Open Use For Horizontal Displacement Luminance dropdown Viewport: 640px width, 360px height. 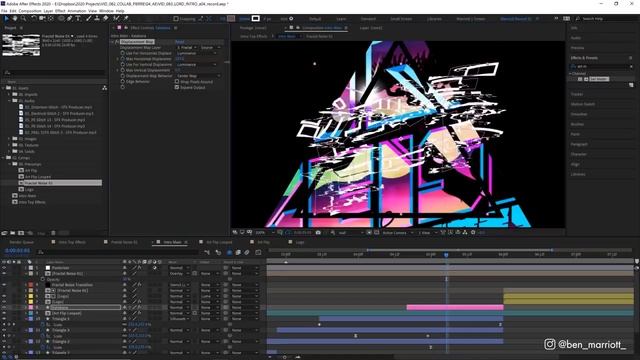[x=197, y=53]
